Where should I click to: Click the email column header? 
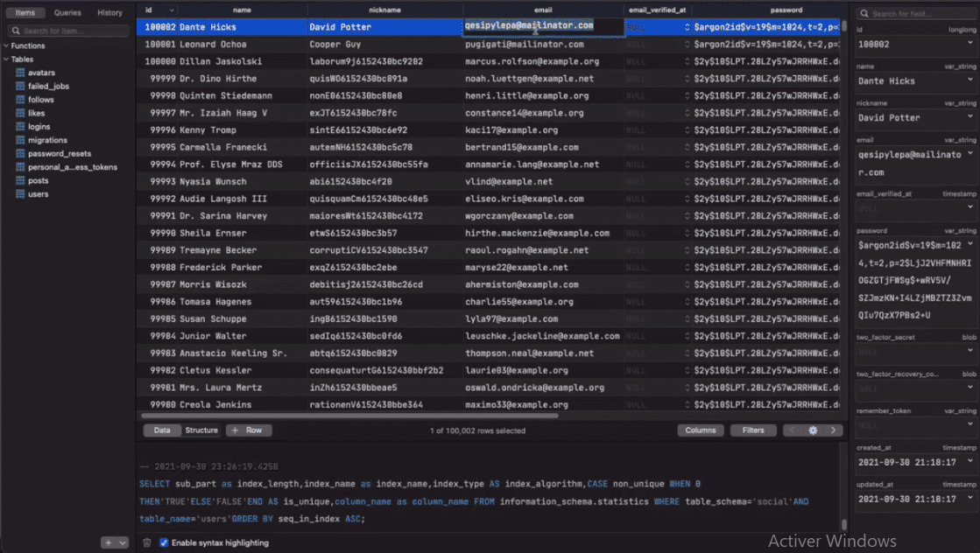pyautogui.click(x=543, y=10)
